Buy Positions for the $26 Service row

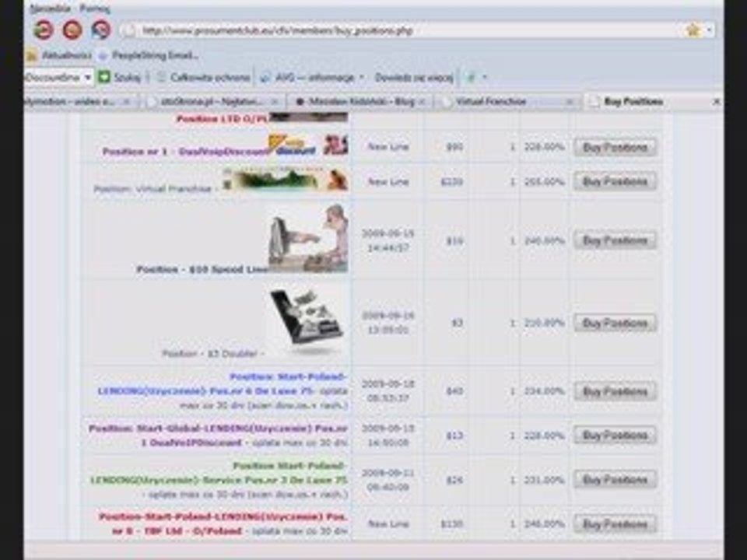[x=615, y=480]
